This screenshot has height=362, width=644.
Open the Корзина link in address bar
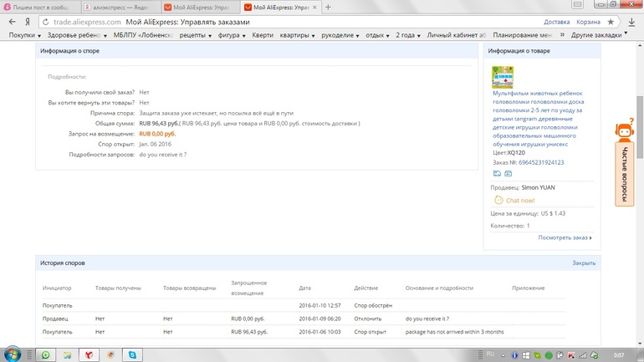tap(588, 22)
